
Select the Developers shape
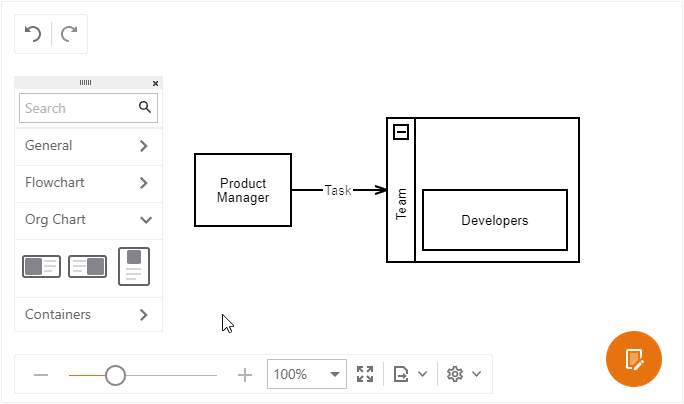(494, 220)
